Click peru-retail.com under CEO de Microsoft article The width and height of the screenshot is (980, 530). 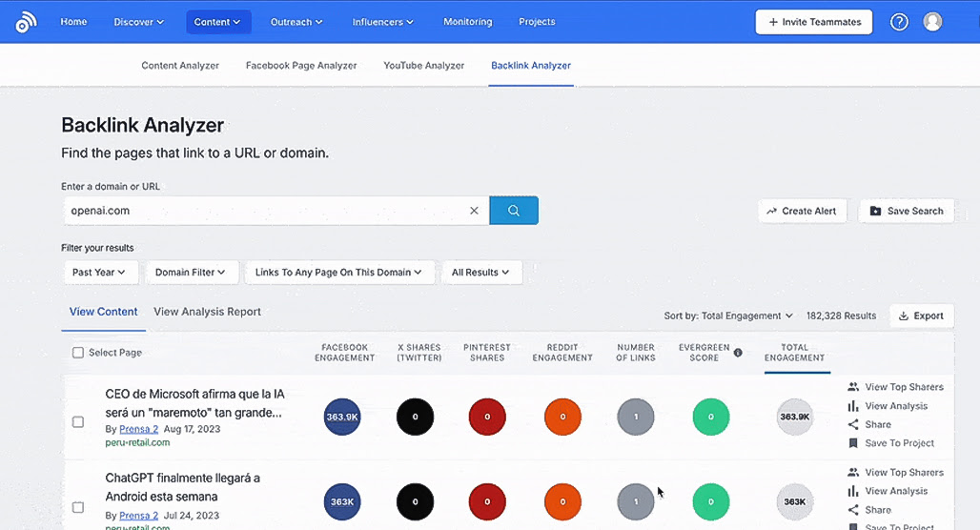point(137,442)
